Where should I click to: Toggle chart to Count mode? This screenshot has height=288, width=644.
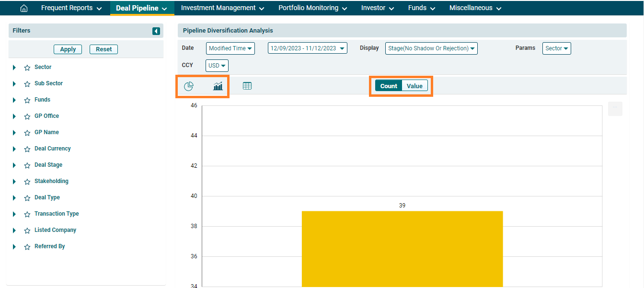click(x=389, y=86)
